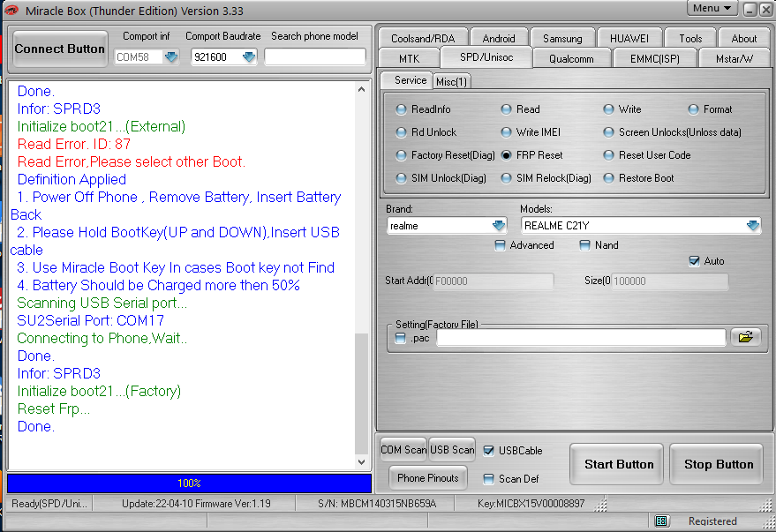Viewport: 776px width, 532px height.
Task: Open the .pac file browse folder icon
Action: 745,338
